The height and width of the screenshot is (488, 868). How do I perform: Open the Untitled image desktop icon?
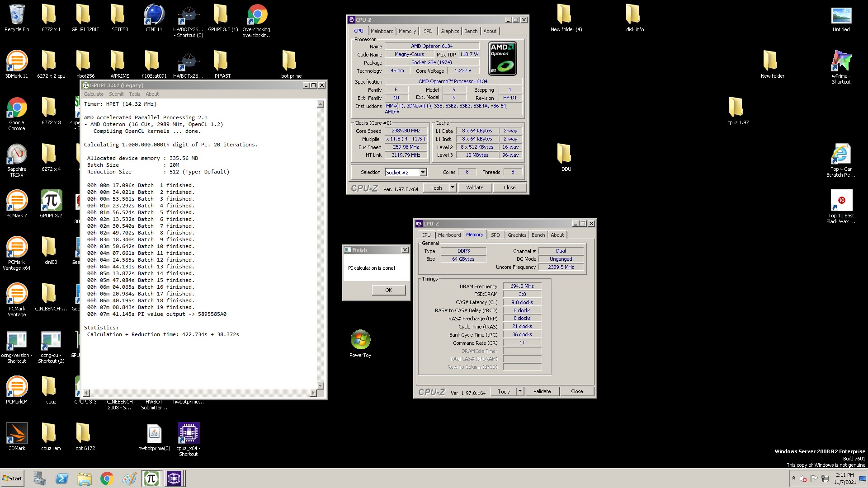841,18
